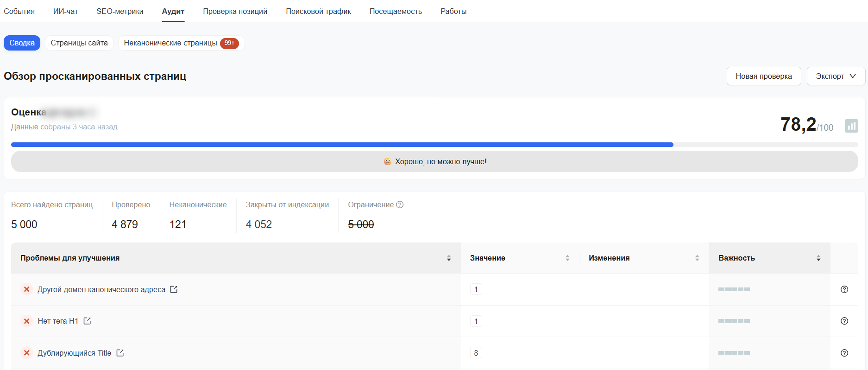The width and height of the screenshot is (868, 370).
Task: Show help for Другой домен канонического адреса row
Action: 844,289
